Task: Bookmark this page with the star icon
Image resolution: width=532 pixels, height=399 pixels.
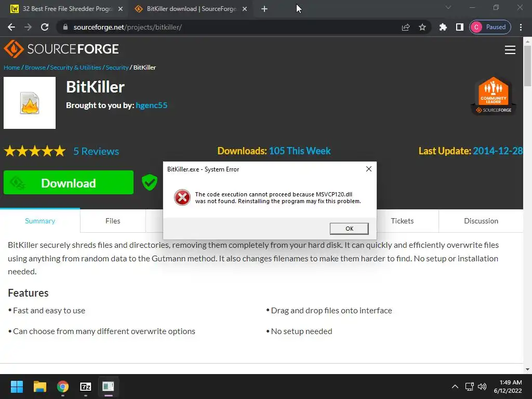Action: pyautogui.click(x=422, y=27)
